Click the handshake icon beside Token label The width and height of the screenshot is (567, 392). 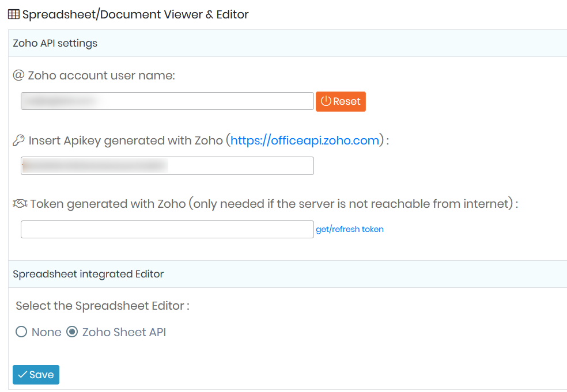point(20,204)
